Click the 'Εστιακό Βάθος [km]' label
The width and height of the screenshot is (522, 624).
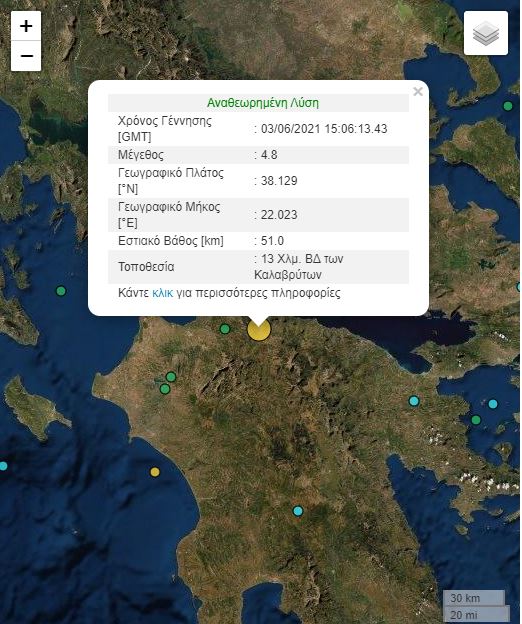[171, 241]
